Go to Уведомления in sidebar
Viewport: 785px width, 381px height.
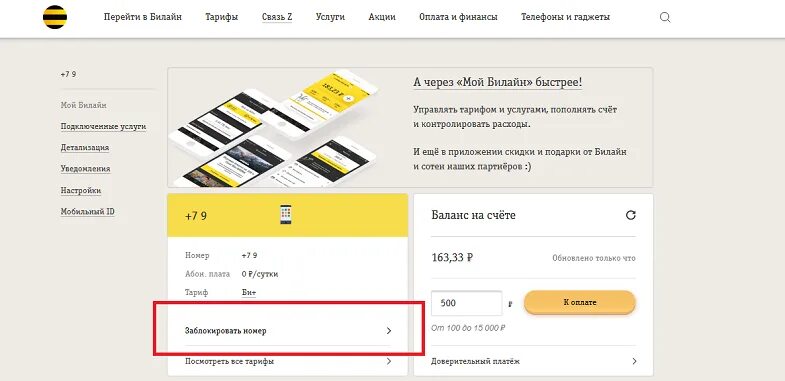[85, 169]
